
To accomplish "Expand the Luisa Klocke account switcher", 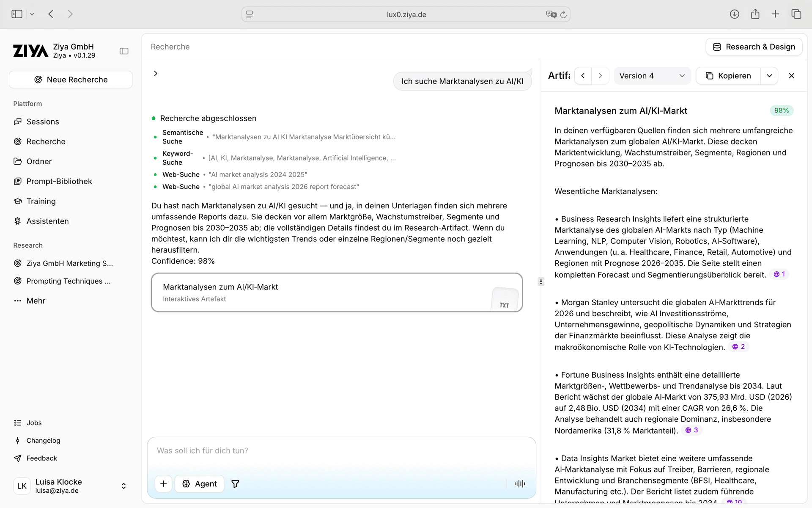I will coord(123,486).
